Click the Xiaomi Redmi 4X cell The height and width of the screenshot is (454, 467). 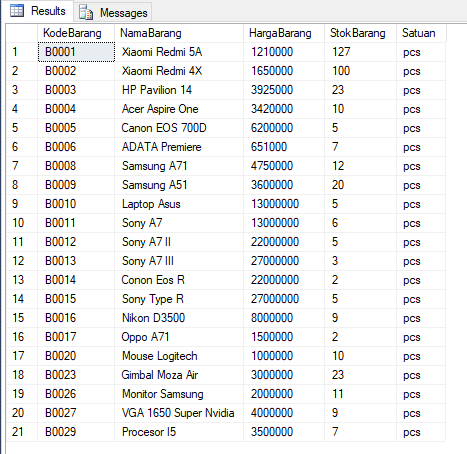pos(179,71)
